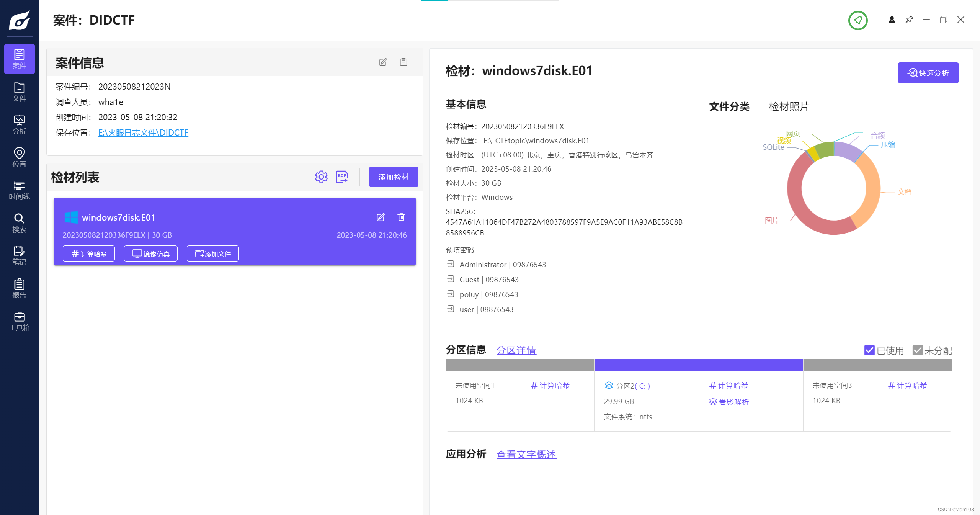The width and height of the screenshot is (980, 515).
Task: Click the green 网页 chart segment
Action: pos(825,149)
